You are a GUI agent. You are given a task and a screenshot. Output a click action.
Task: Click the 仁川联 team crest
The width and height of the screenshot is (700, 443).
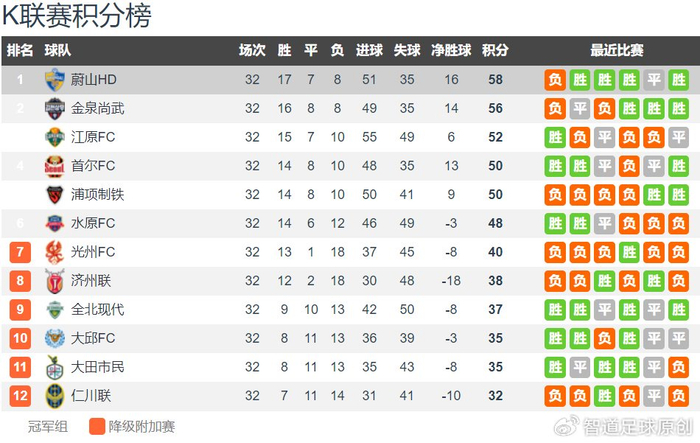point(54,396)
